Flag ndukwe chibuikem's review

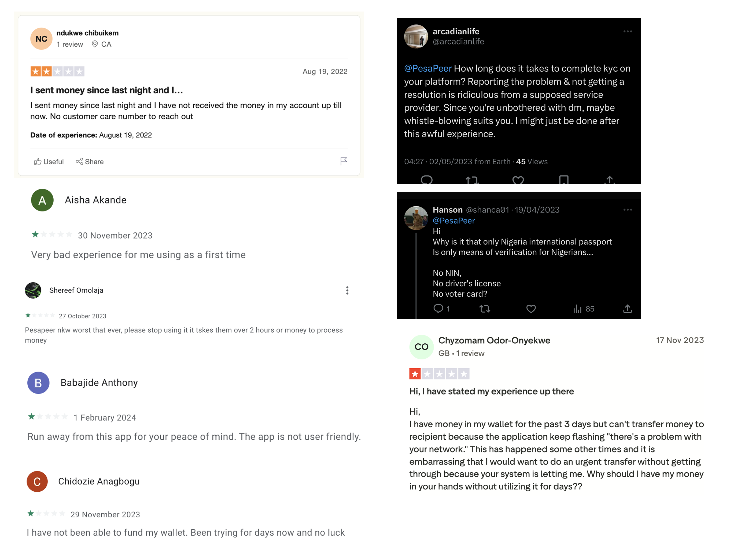pos(344,161)
